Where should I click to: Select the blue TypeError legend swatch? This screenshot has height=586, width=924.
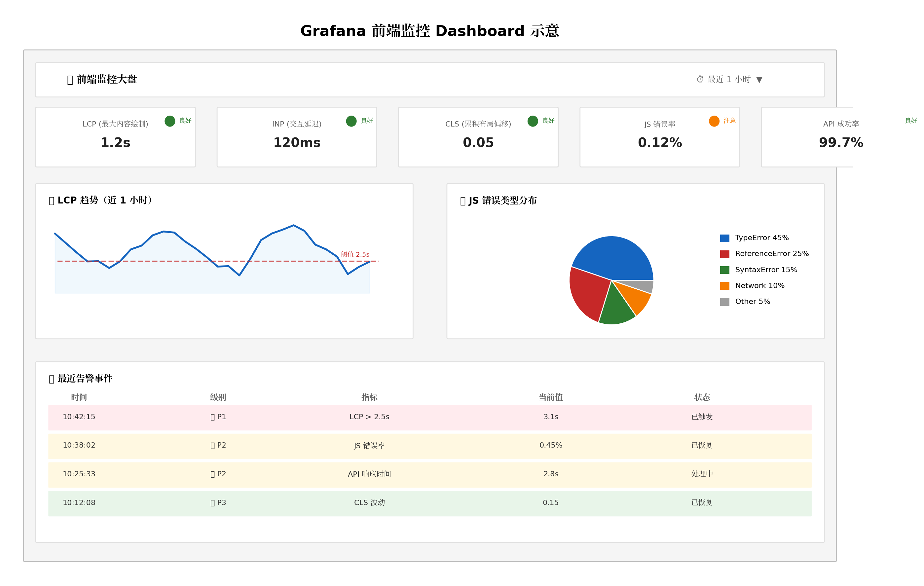click(x=725, y=238)
